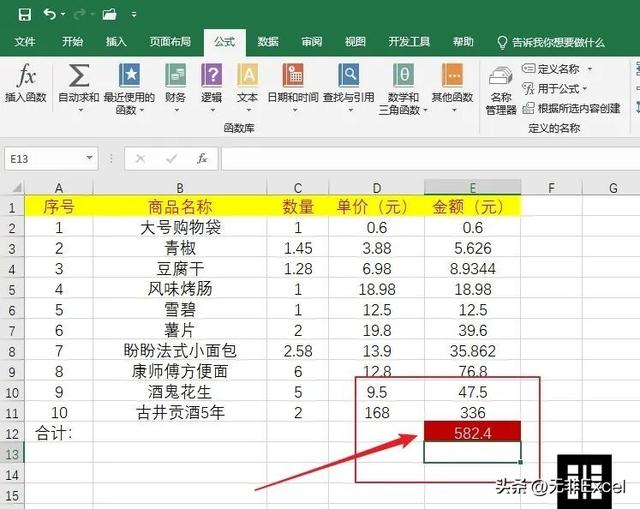
Task: Open the 文件 tab
Action: pos(25,42)
